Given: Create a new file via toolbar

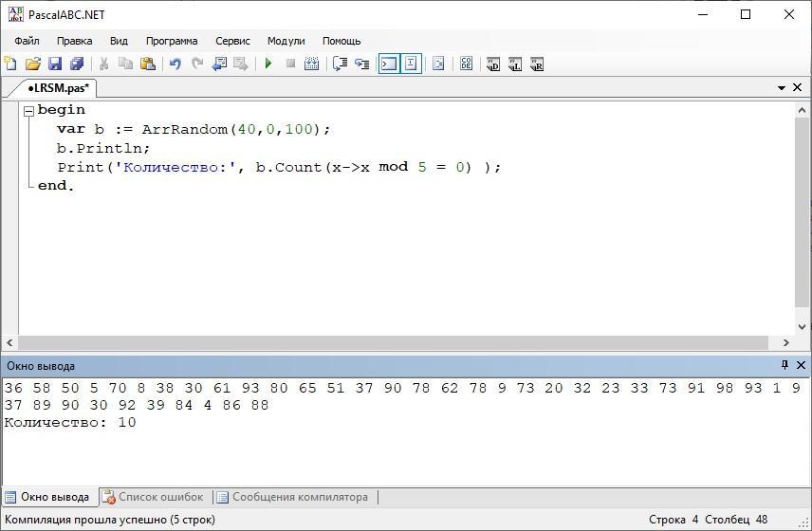Looking at the screenshot, I should 10,64.
